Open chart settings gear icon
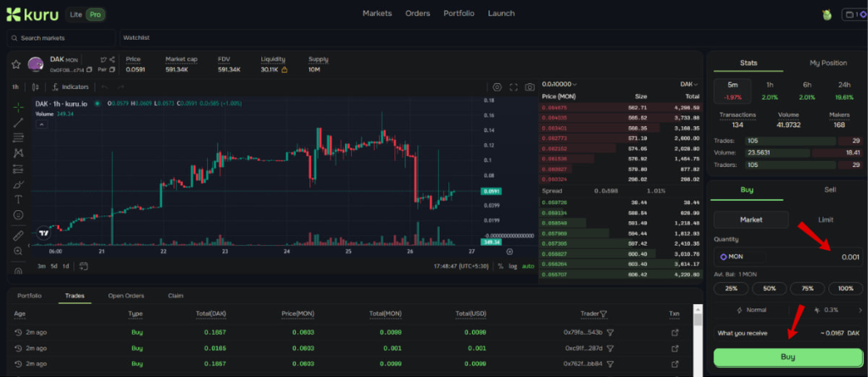Screen dimensions: 868x377 497,87
